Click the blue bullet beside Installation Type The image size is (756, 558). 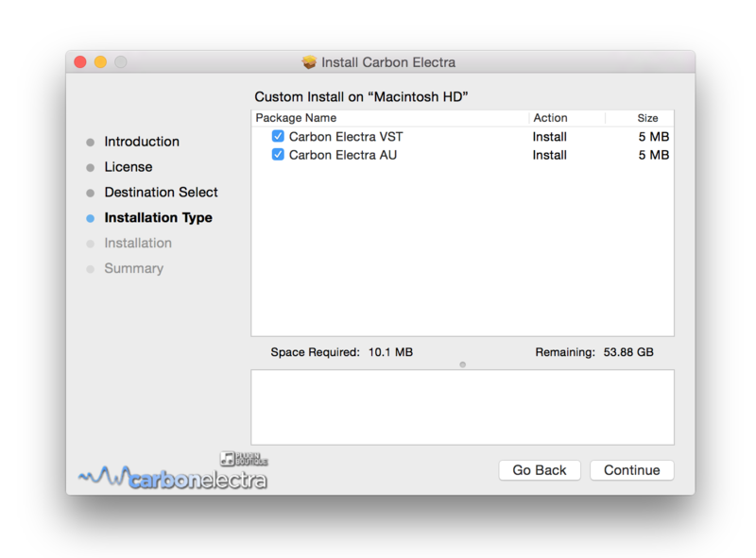(x=90, y=218)
